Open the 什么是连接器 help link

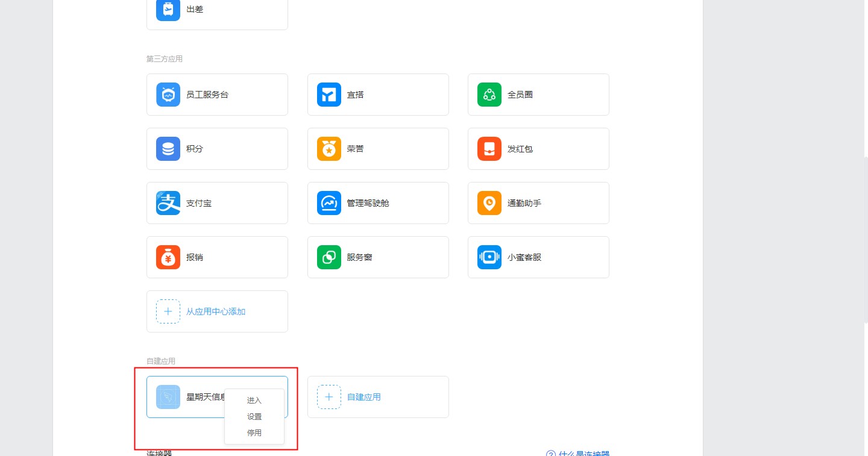(583, 454)
